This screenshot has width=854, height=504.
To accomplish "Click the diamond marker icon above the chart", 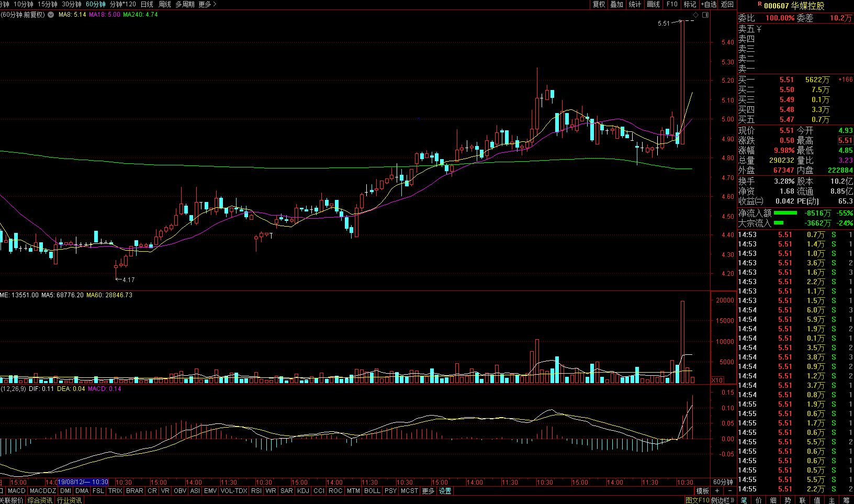I will point(695,15).
